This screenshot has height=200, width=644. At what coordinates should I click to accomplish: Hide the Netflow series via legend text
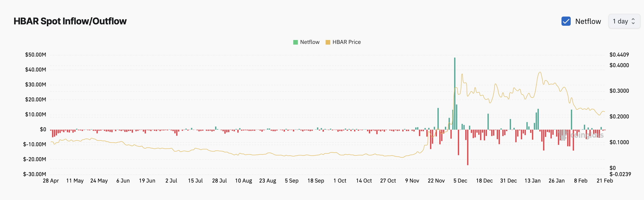[x=310, y=42]
